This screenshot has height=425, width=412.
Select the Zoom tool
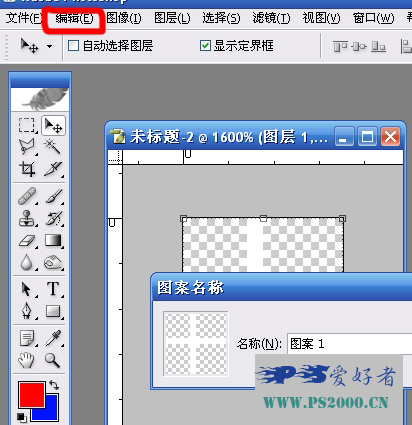point(53,360)
